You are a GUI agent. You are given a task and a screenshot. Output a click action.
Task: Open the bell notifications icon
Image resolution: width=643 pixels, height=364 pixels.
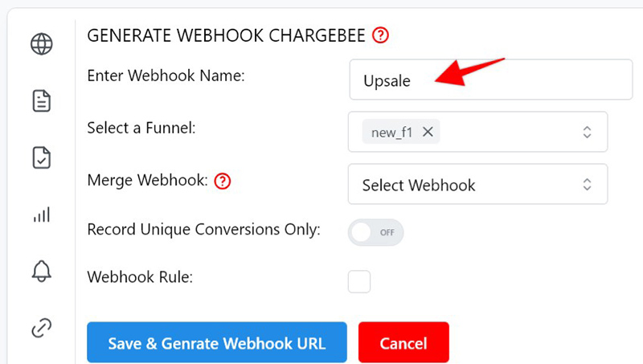click(x=42, y=271)
